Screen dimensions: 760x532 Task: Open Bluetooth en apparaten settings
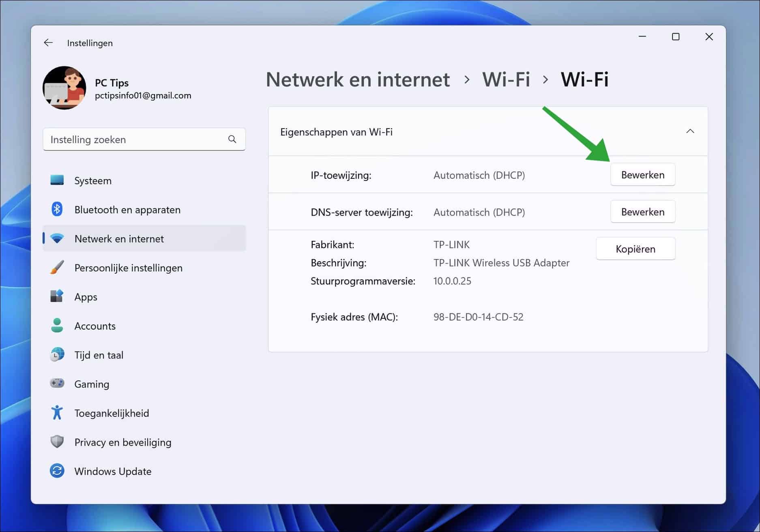57,209
